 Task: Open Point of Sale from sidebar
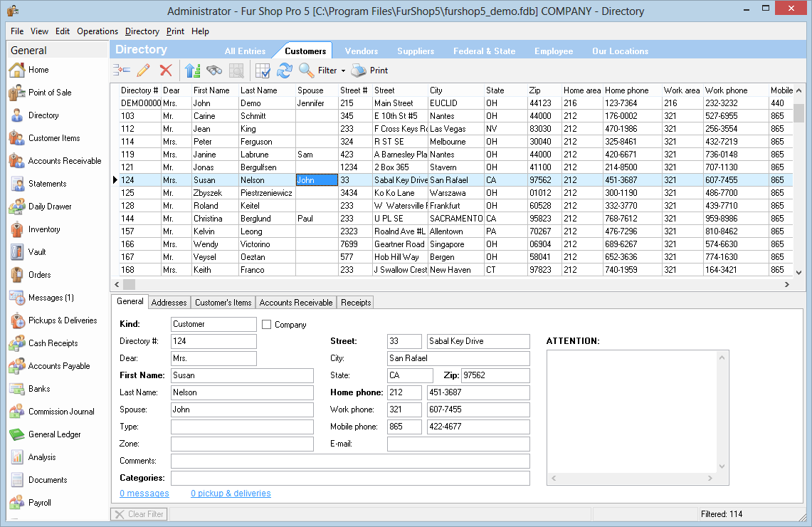pyautogui.click(x=49, y=93)
